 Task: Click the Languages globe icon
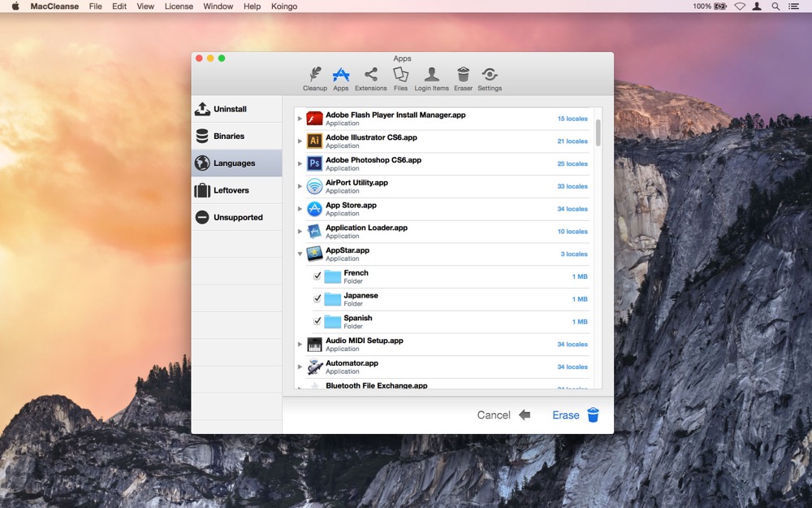pyautogui.click(x=202, y=163)
